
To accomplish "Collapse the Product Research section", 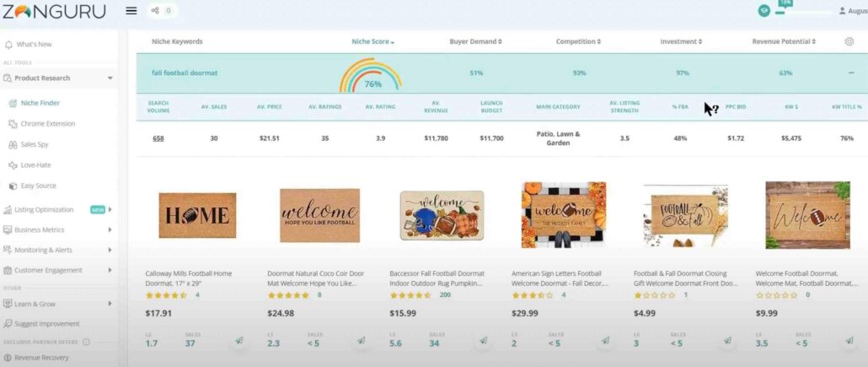I will coord(110,78).
